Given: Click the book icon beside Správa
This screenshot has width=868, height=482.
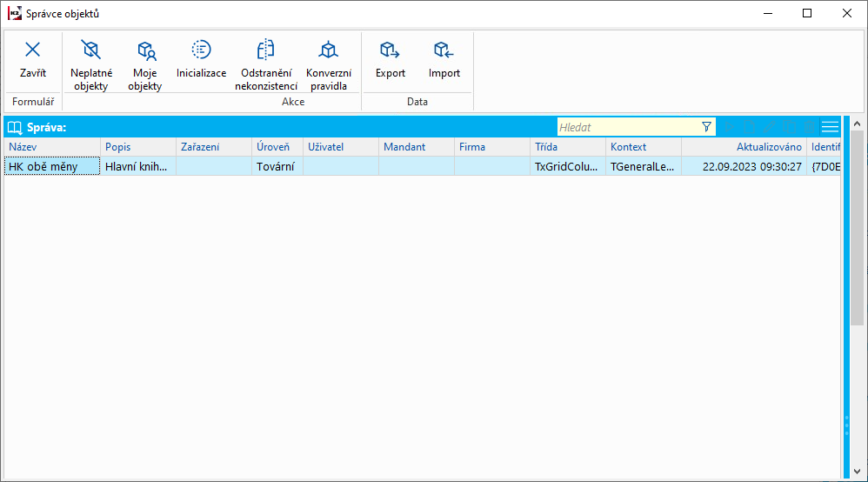Looking at the screenshot, I should click(15, 128).
